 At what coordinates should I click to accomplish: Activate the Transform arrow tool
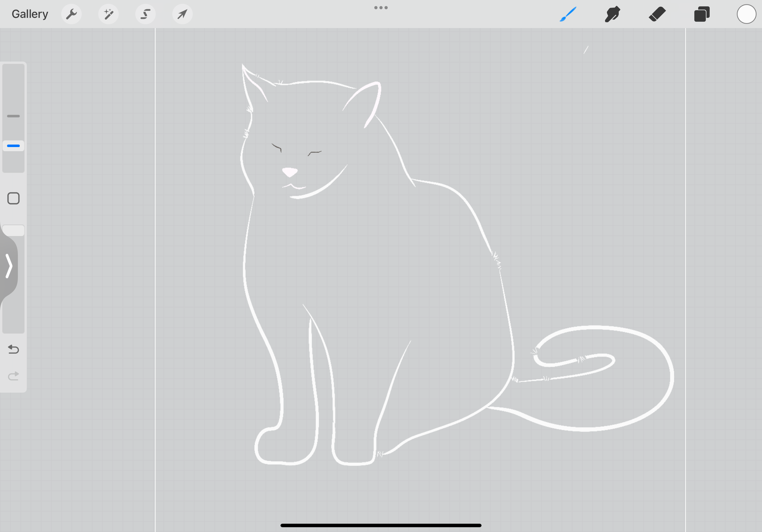click(x=182, y=14)
